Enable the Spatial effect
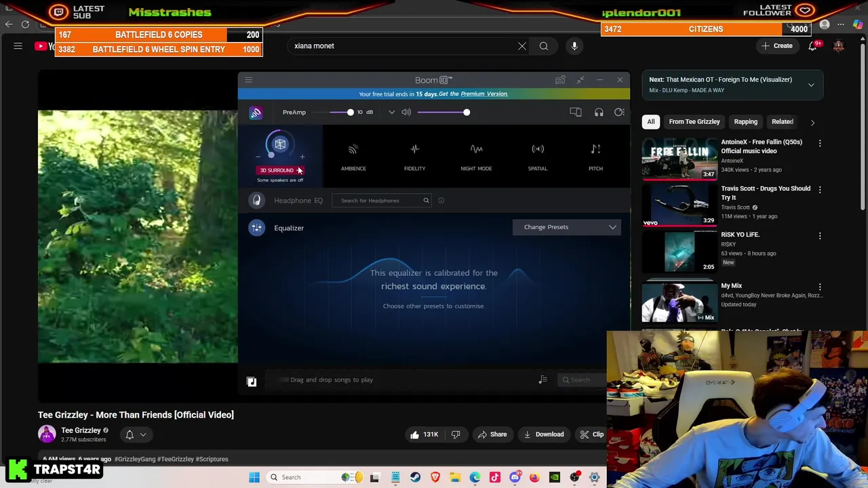The height and width of the screenshot is (488, 868). click(538, 157)
